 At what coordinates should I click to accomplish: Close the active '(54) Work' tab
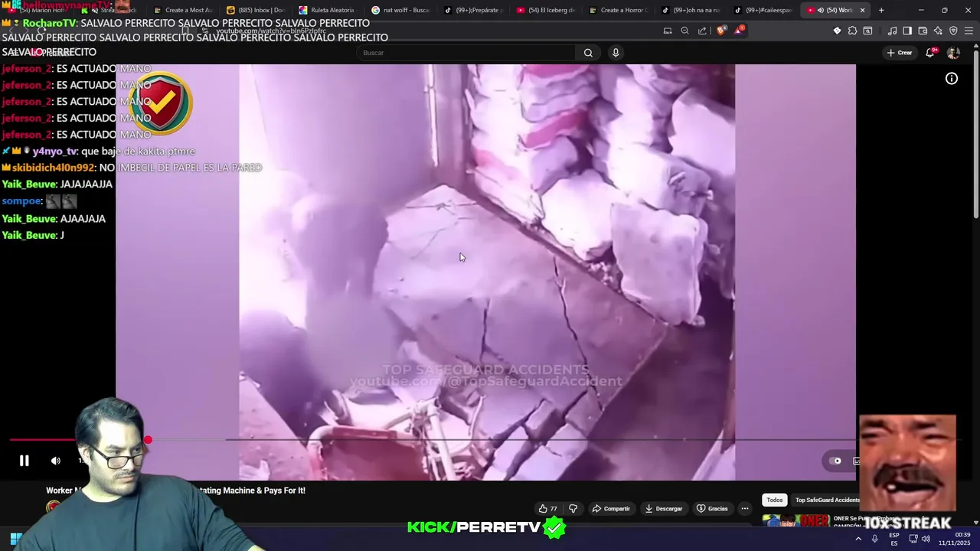[x=863, y=10]
